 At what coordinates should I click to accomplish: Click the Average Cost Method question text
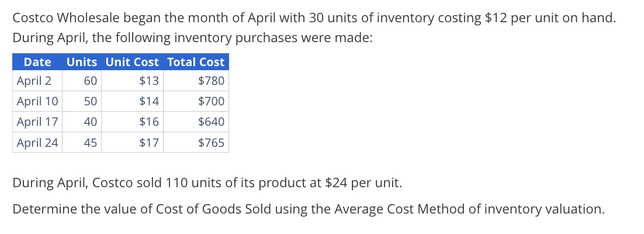pos(309,209)
